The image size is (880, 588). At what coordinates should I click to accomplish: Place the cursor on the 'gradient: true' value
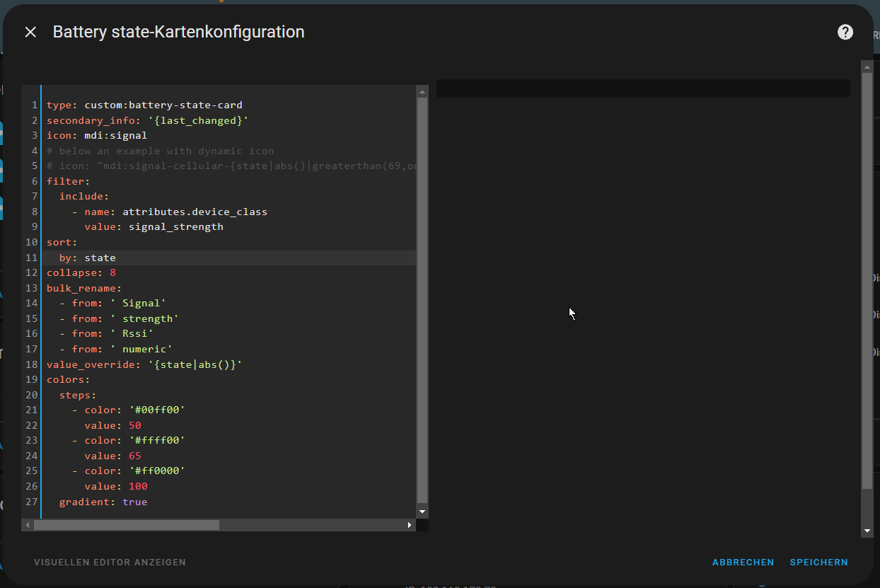pos(134,502)
